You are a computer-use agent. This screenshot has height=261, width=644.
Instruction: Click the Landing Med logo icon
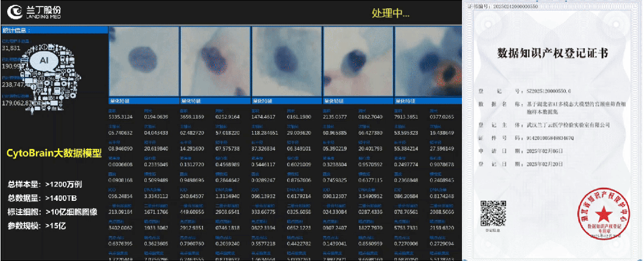pos(11,11)
